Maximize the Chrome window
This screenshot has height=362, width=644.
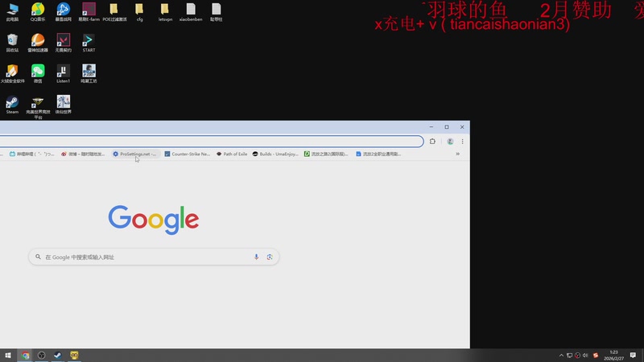(x=447, y=127)
